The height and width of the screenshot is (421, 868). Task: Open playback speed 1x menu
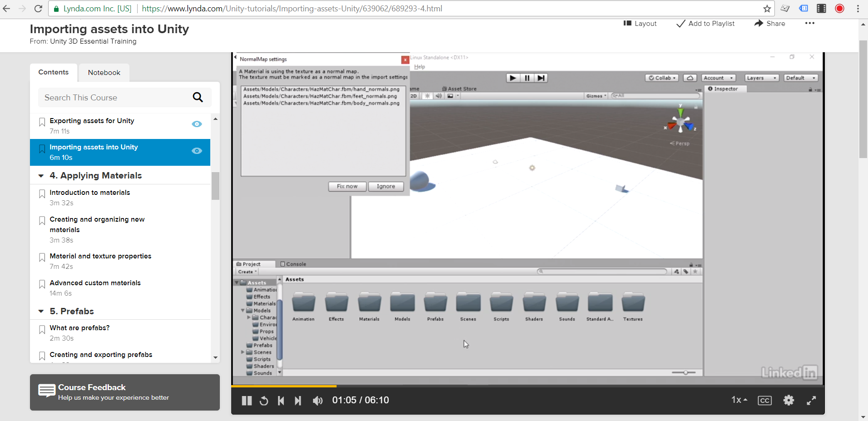pos(739,400)
